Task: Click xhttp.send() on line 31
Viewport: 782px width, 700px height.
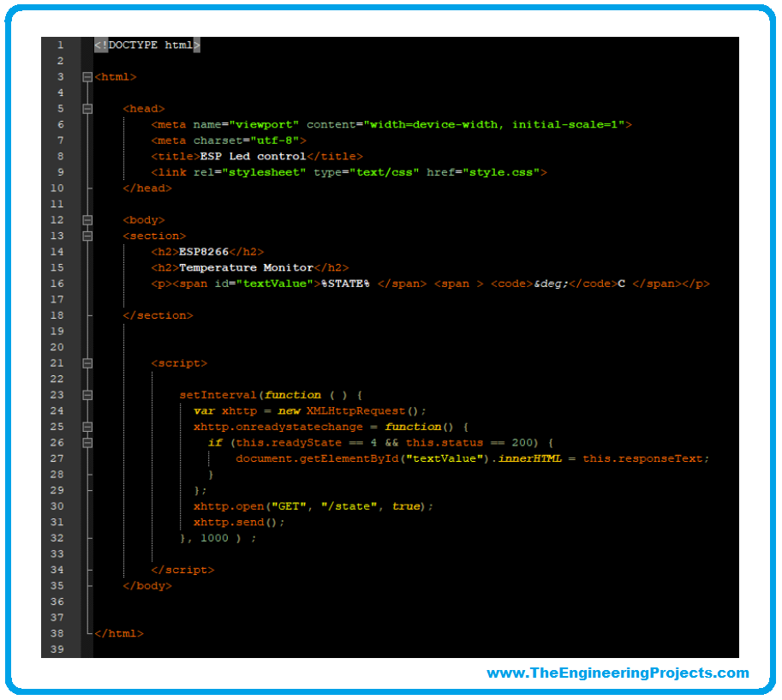Action: point(236,523)
